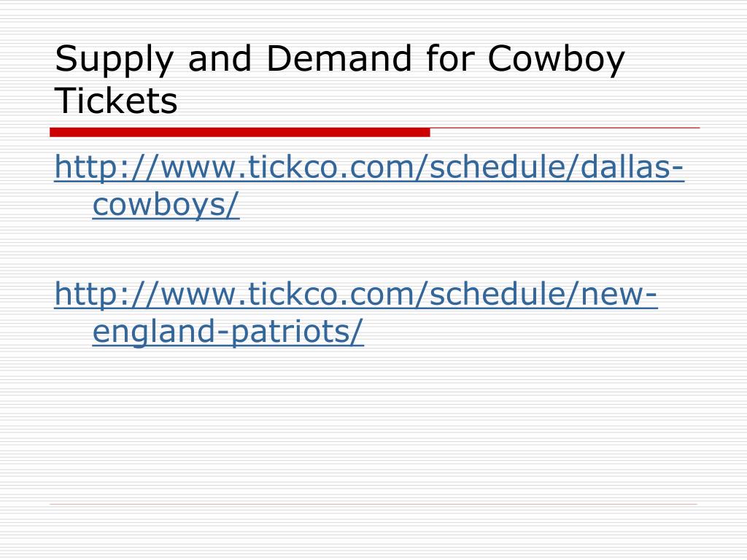747x560 pixels.
Task: Click 'http://' at start of Cowboys link
Action: click(107, 167)
